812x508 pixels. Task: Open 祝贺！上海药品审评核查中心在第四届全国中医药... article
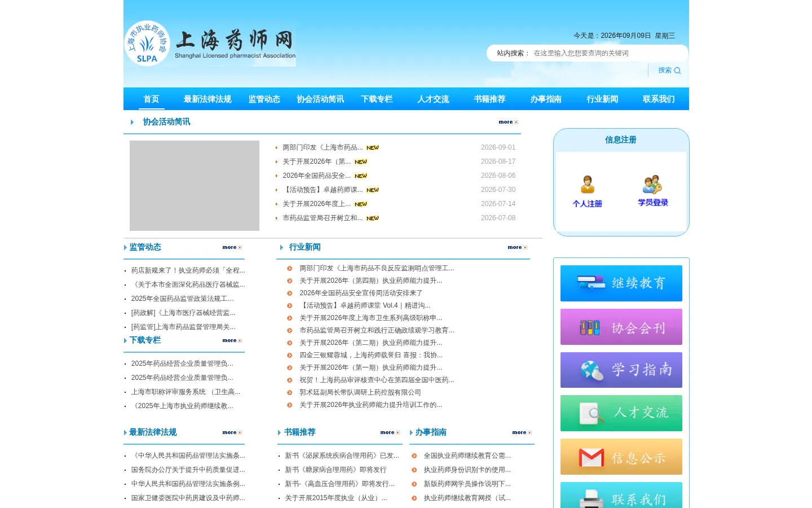[x=377, y=380]
